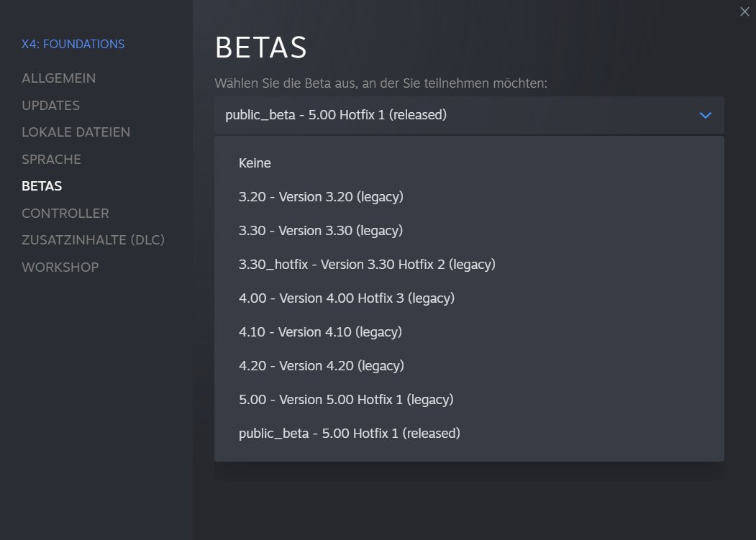Select 4.10 - Version 4.10 (legacy)
Image resolution: width=756 pixels, height=540 pixels.
pyautogui.click(x=469, y=331)
